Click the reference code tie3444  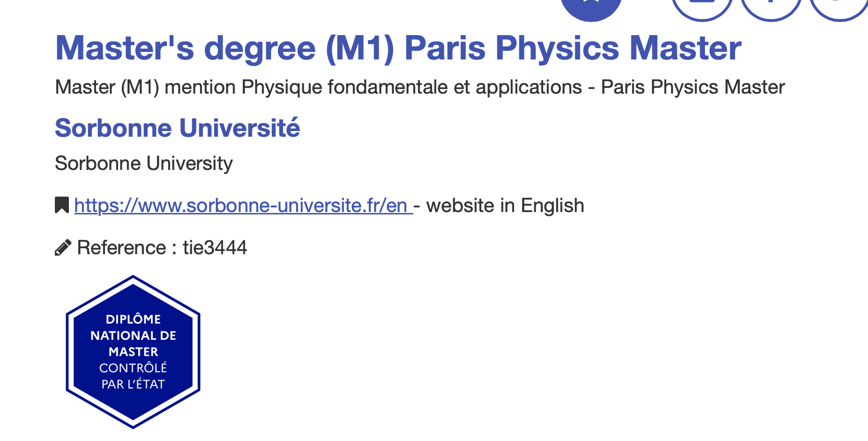215,248
